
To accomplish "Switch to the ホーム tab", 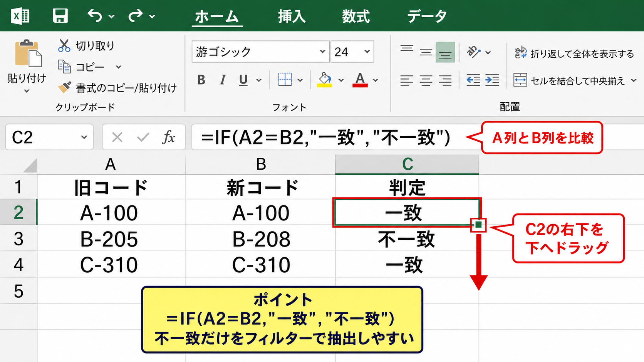I will coord(217,17).
